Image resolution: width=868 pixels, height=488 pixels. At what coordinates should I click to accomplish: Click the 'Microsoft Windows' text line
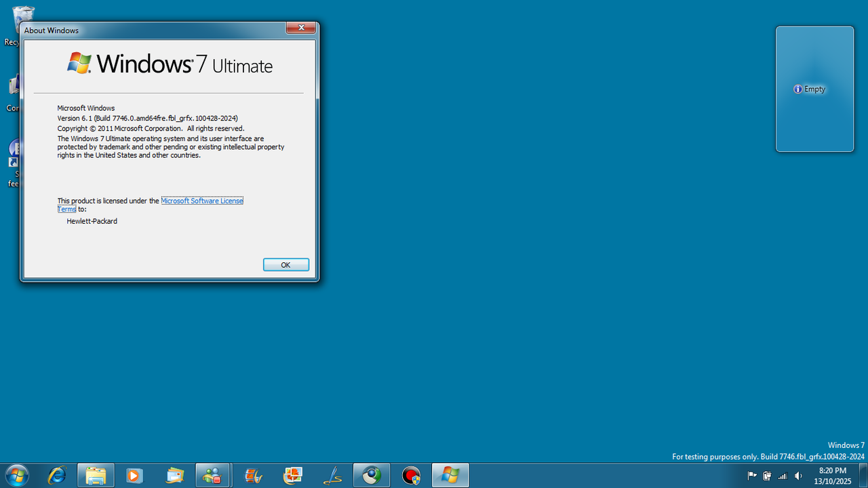[85, 108]
